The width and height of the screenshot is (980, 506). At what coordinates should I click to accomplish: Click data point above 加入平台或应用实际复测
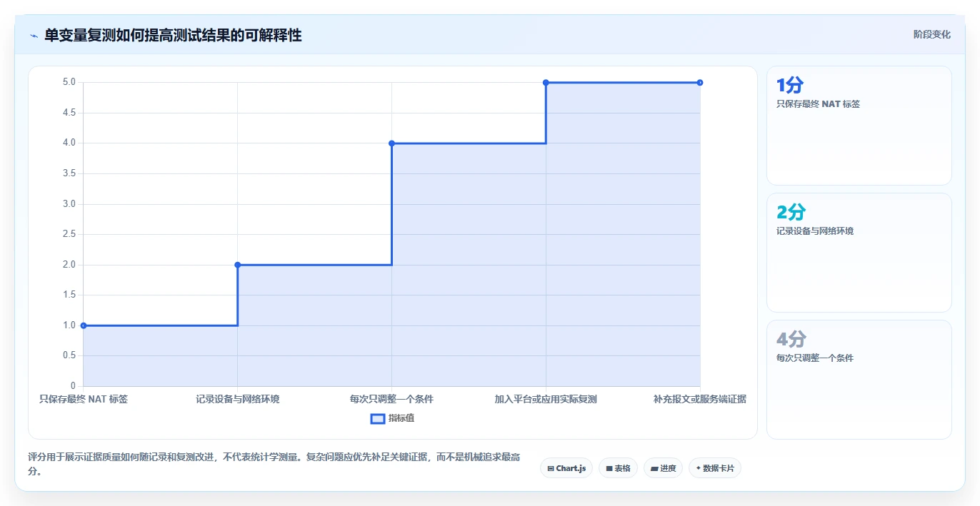(546, 83)
